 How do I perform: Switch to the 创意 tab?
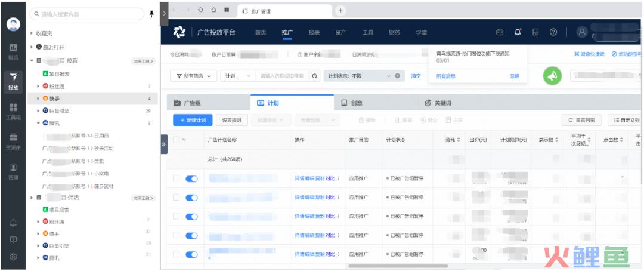coord(375,103)
